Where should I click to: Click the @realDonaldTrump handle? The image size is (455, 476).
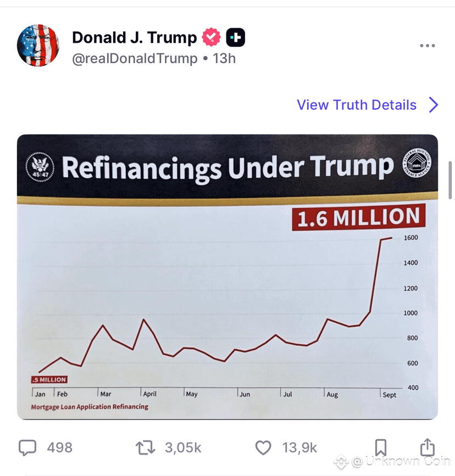135,58
